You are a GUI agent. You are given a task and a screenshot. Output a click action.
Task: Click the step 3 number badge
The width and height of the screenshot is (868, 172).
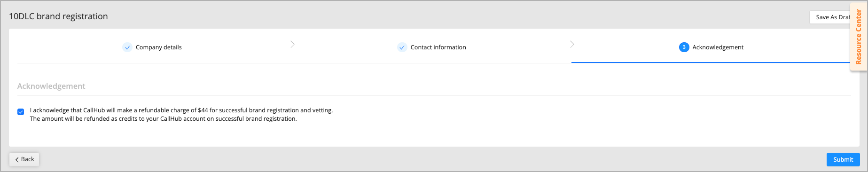684,47
